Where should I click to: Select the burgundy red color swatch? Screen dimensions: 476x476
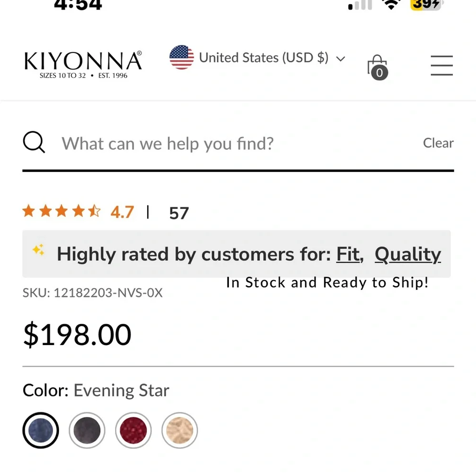(133, 430)
